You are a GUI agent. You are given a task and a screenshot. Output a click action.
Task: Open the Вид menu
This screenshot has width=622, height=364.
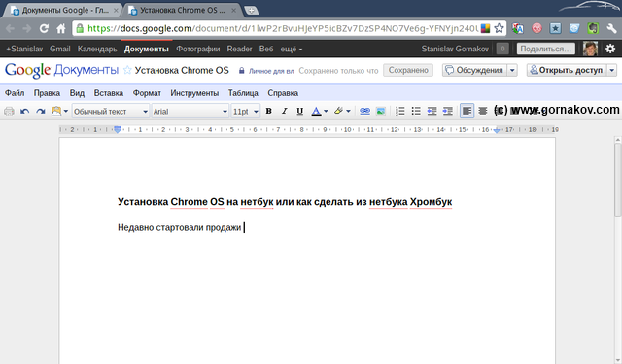pyautogui.click(x=77, y=93)
